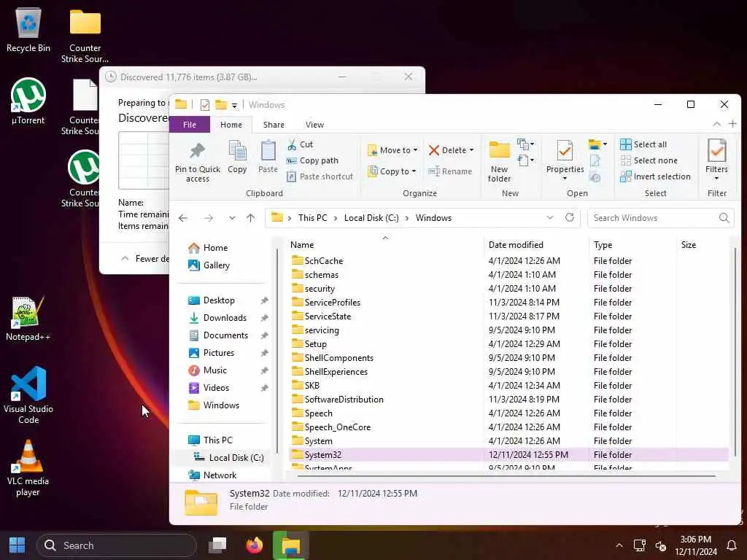Image resolution: width=747 pixels, height=560 pixels.
Task: Click Pin to Quick access icon
Action: pyautogui.click(x=197, y=162)
